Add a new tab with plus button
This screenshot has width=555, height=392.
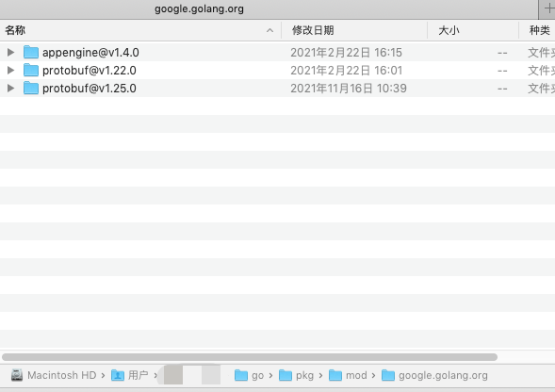(x=547, y=9)
